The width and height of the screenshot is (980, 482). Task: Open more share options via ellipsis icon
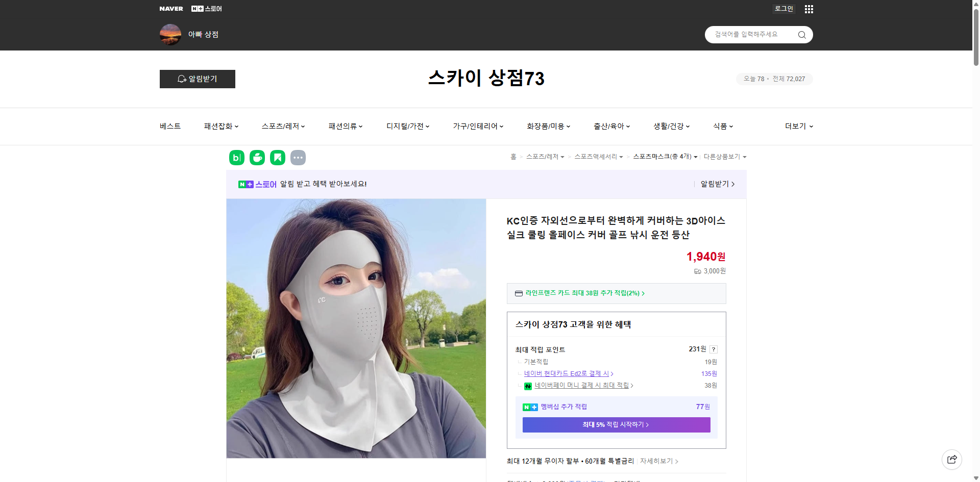click(x=298, y=158)
